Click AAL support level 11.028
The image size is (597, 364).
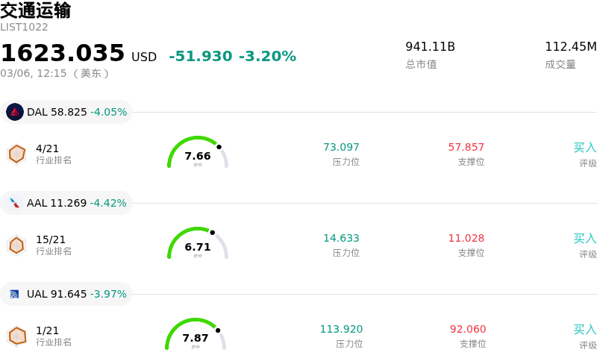pos(466,238)
